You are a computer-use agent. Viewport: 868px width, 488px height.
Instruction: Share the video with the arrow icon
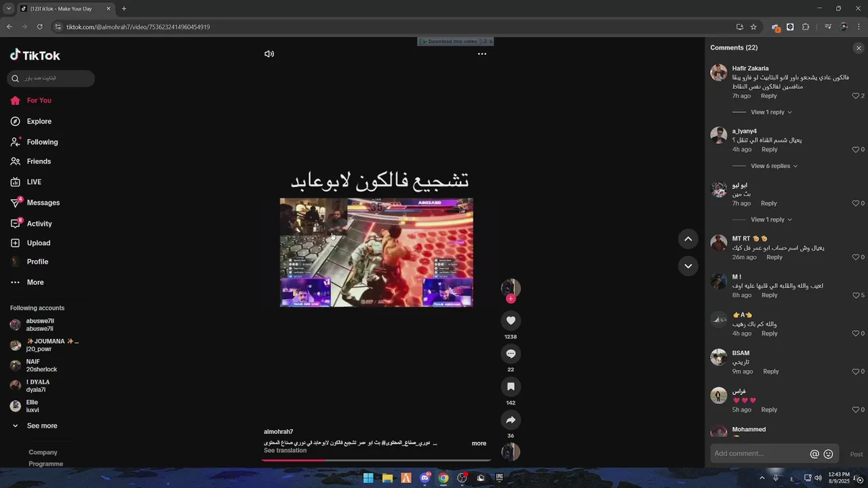click(x=511, y=420)
